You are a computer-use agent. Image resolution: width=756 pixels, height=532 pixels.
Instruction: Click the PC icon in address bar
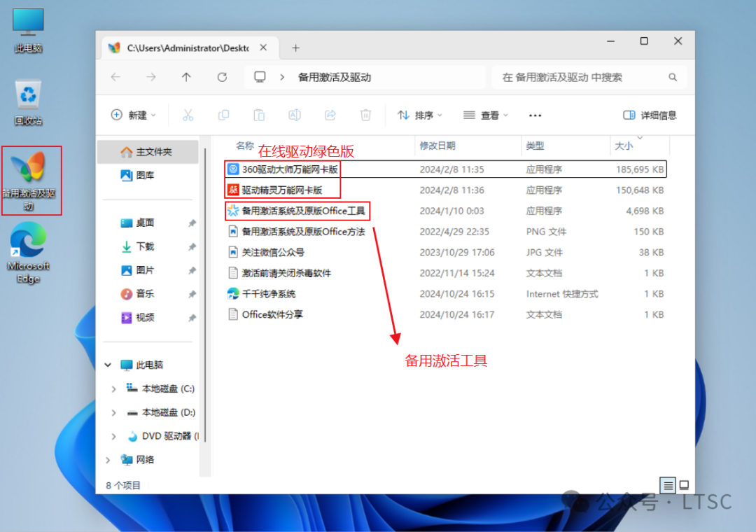(x=260, y=77)
